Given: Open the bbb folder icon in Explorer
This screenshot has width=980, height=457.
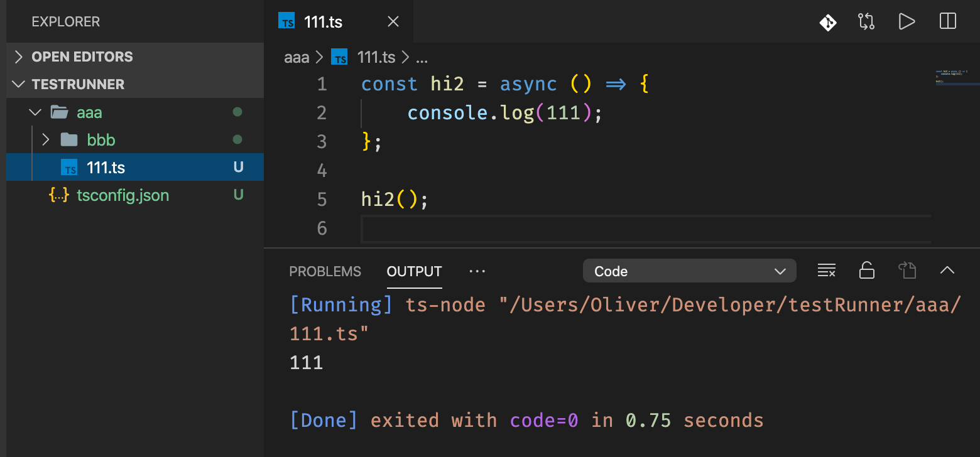Looking at the screenshot, I should click(68, 139).
